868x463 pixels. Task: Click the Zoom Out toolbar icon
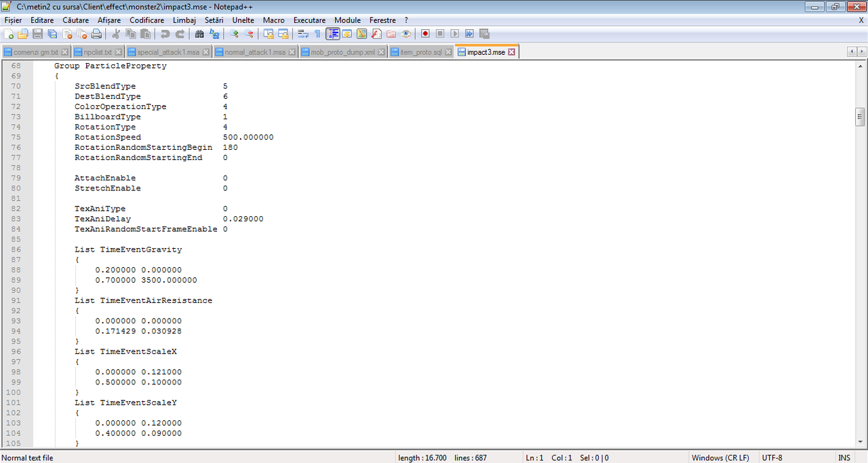point(249,34)
